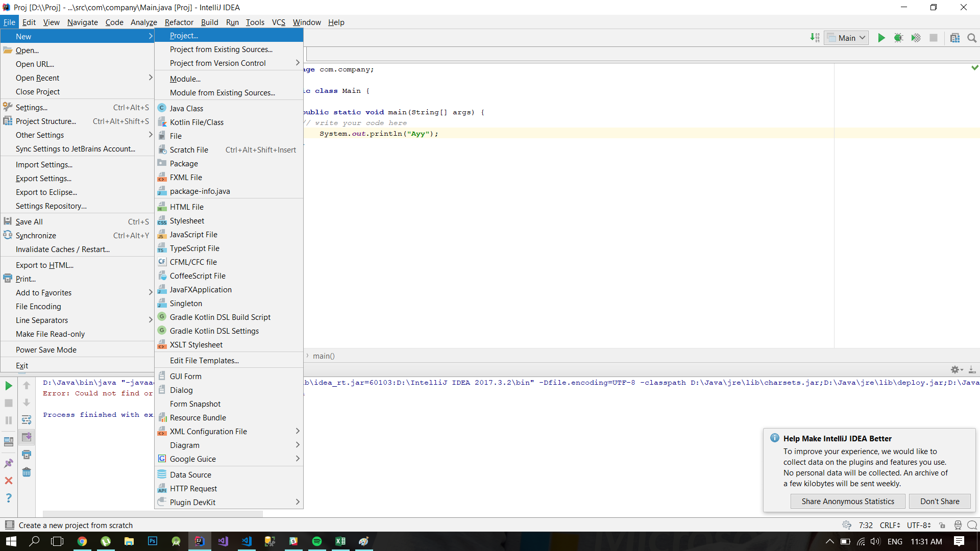
Task: Expand the Other Settings submenu
Action: click(x=78, y=135)
